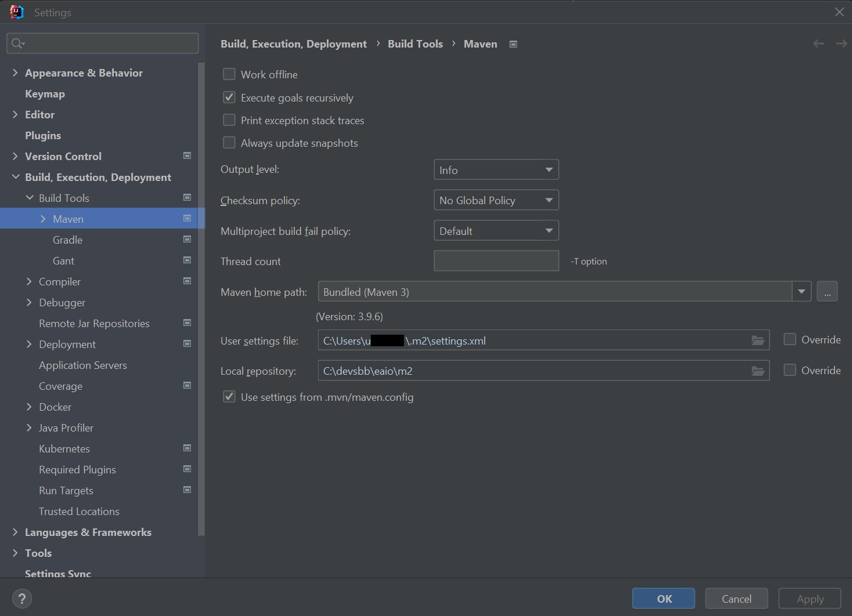Check Always update snapshots
The height and width of the screenshot is (616, 852).
click(x=229, y=142)
